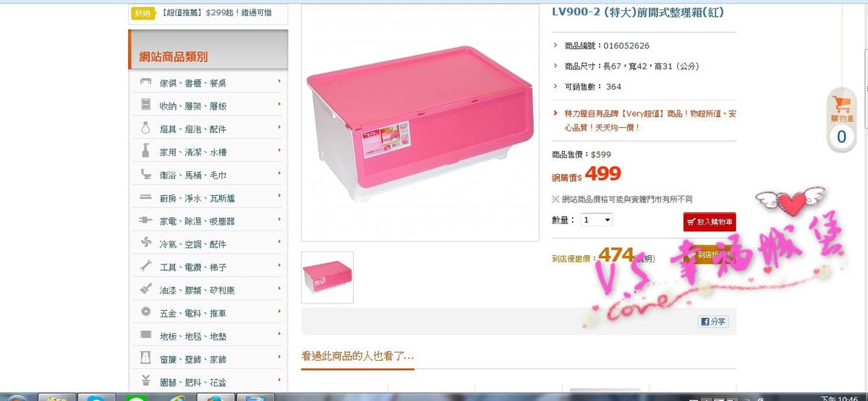Add item with 放入購物車 button
Image resolution: width=868 pixels, height=401 pixels.
(709, 222)
